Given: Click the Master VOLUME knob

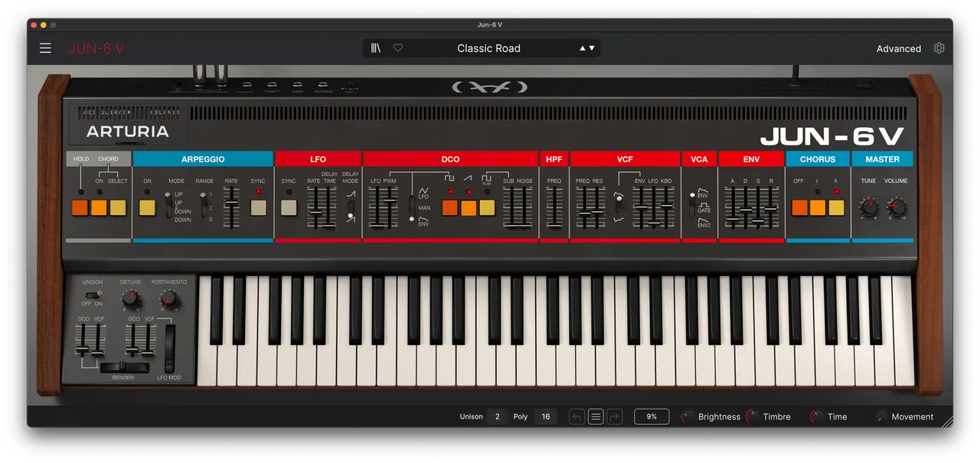Looking at the screenshot, I should click(x=896, y=207).
